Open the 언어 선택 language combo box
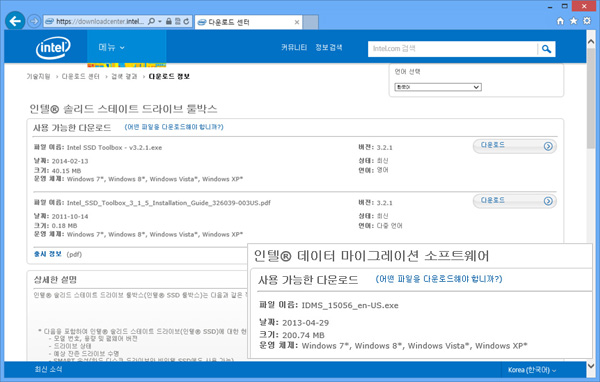600x382 pixels. [x=438, y=87]
